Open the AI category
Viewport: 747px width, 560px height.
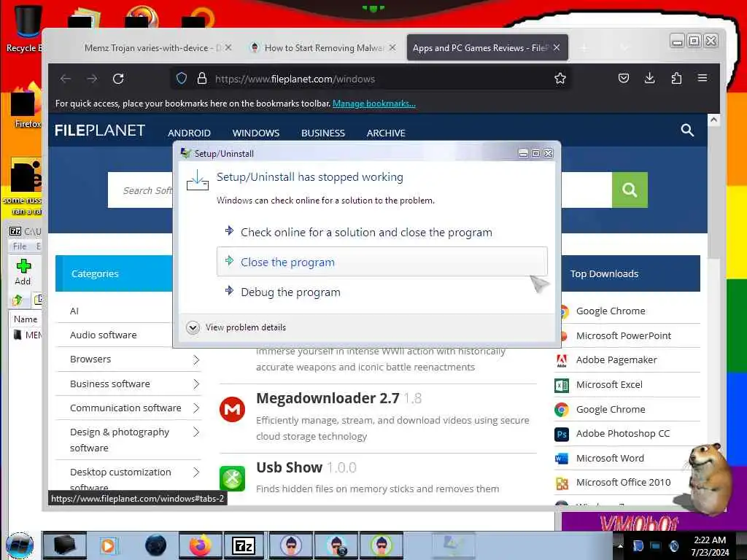coord(74,311)
